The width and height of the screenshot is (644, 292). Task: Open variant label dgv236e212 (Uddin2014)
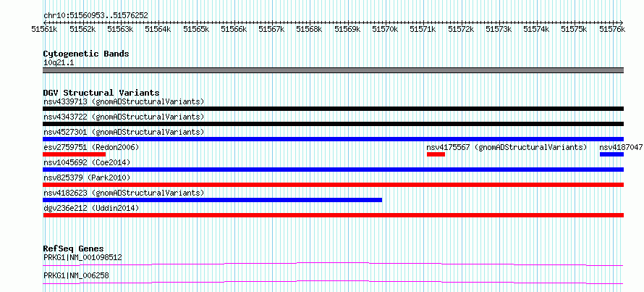(91, 208)
